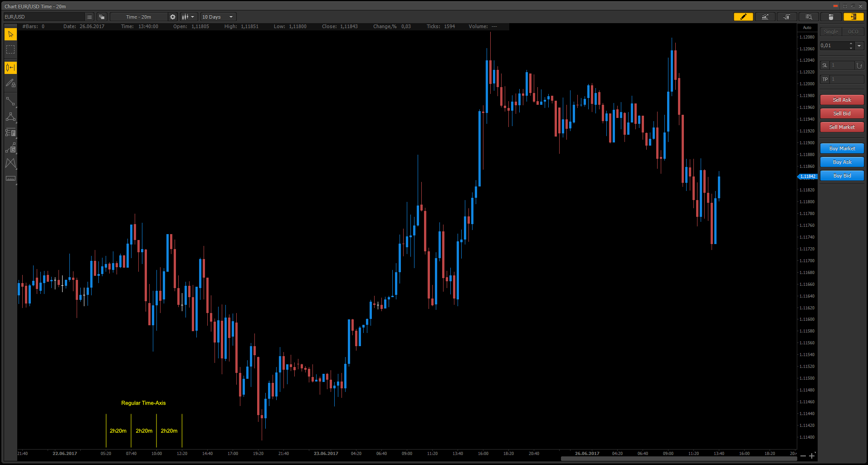
Task: Toggle the TP take profit button
Action: tap(824, 79)
